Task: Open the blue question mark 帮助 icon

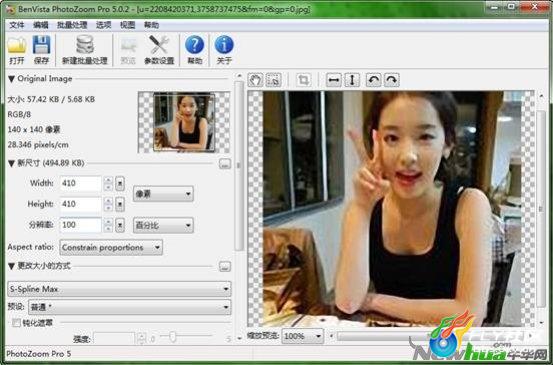Action: tap(195, 50)
